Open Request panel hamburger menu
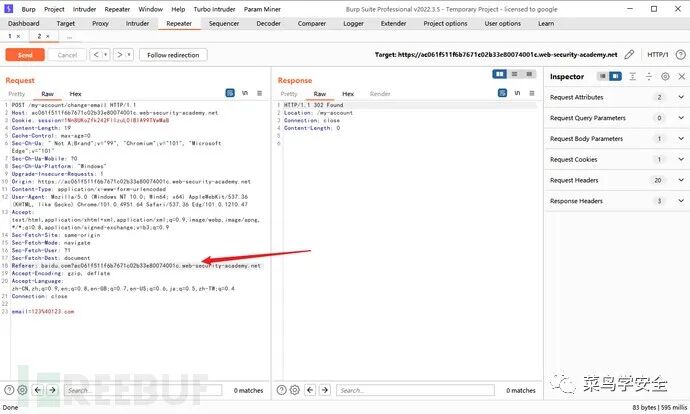 pos(260,93)
